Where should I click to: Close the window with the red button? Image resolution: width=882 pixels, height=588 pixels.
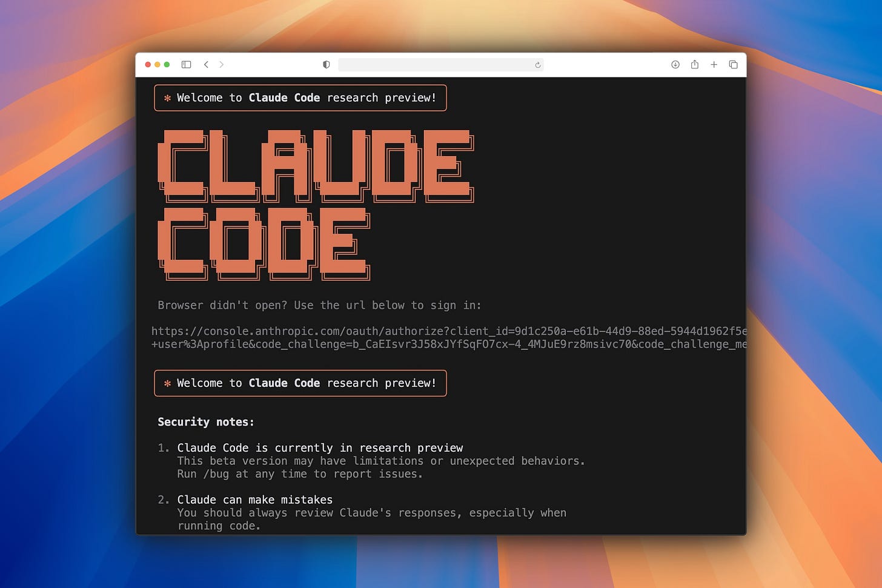(x=148, y=65)
